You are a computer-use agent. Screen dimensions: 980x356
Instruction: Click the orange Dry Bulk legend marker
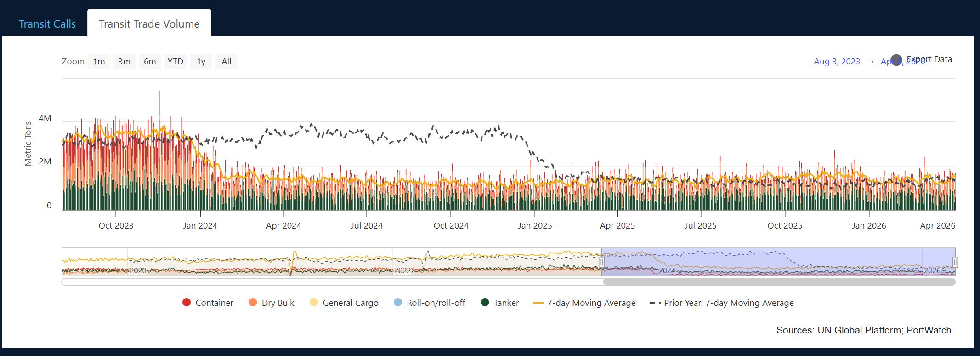253,302
